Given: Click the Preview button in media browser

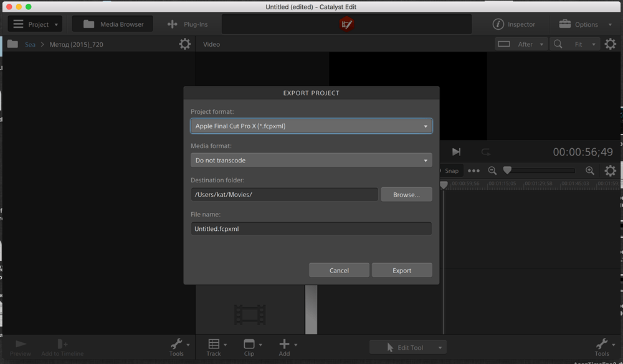Looking at the screenshot, I should 21,348.
